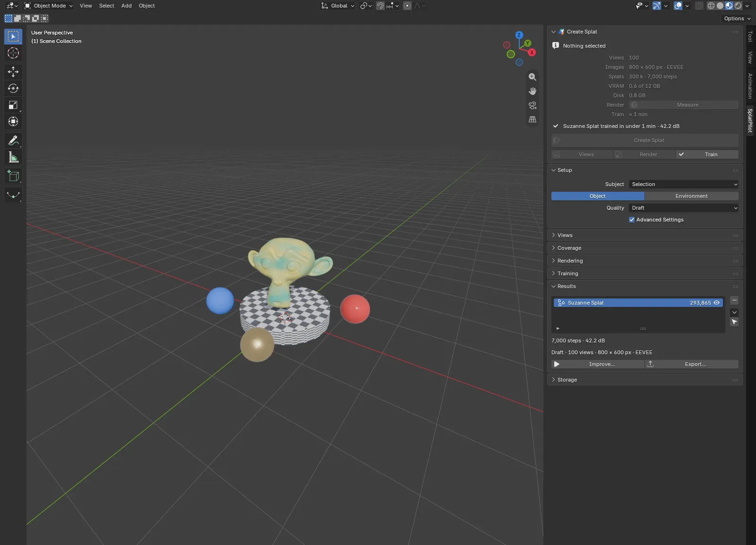Open the Options dropdown button
The image size is (756, 545).
(x=737, y=18)
